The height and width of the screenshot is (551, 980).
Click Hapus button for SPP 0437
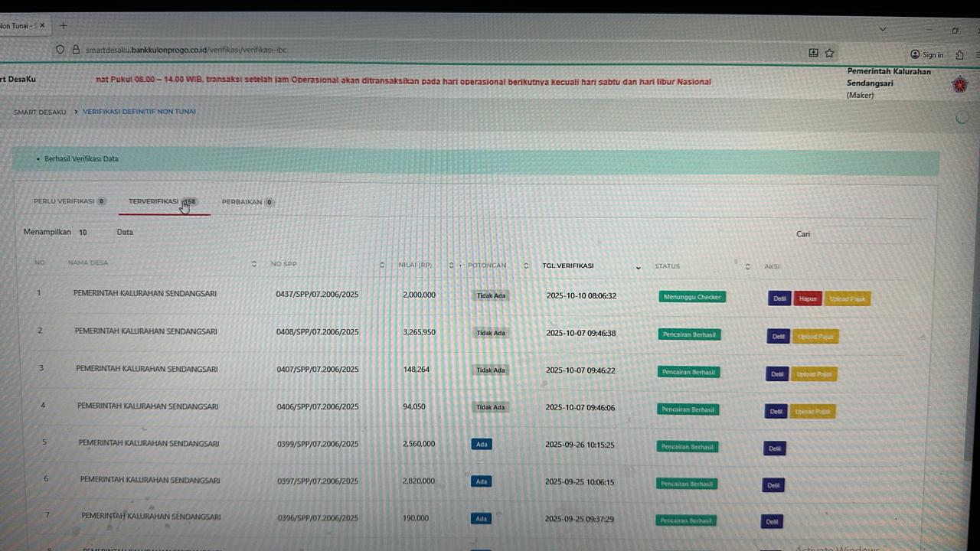807,298
